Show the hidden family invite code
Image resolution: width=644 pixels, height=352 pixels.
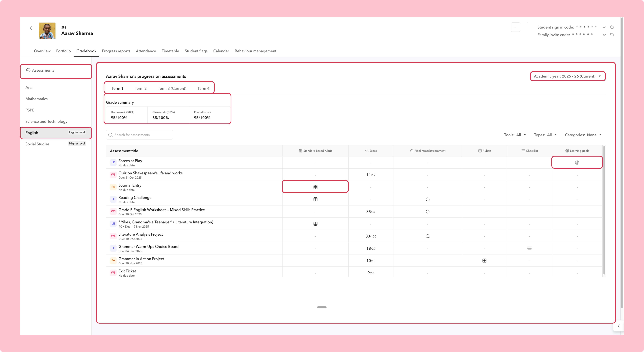click(x=604, y=35)
